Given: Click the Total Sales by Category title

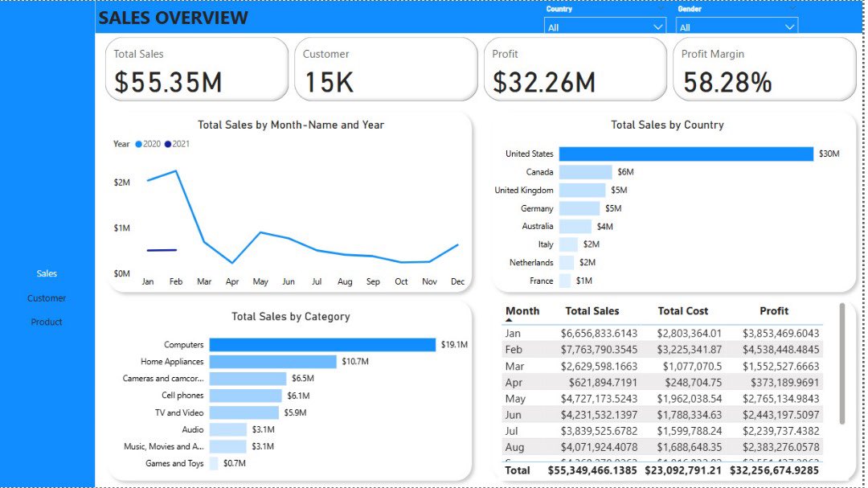Looking at the screenshot, I should [x=291, y=317].
